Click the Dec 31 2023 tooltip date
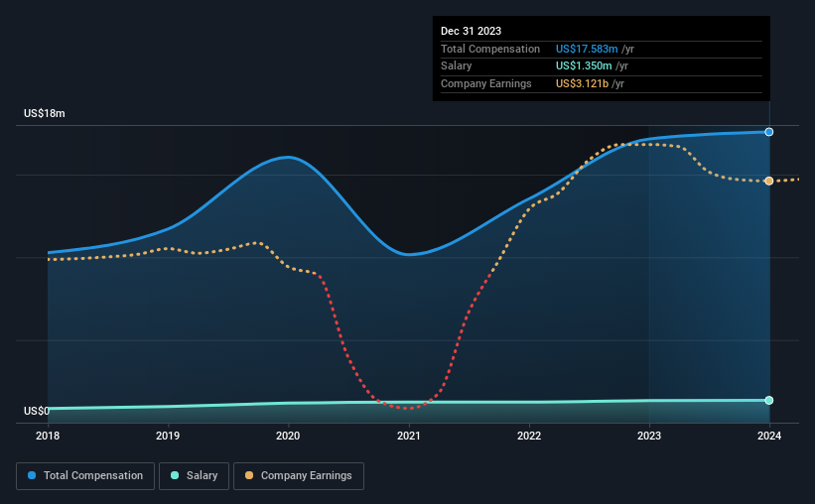The width and height of the screenshot is (815, 504). 471,31
